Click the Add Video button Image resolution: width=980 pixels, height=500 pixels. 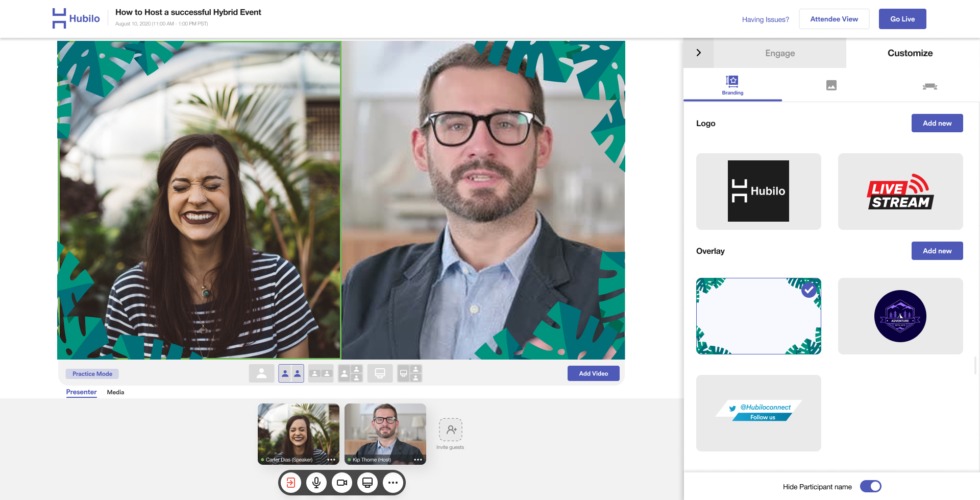(x=594, y=373)
